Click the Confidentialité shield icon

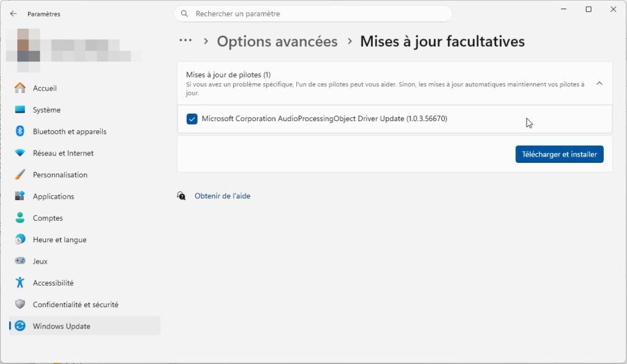(20, 304)
